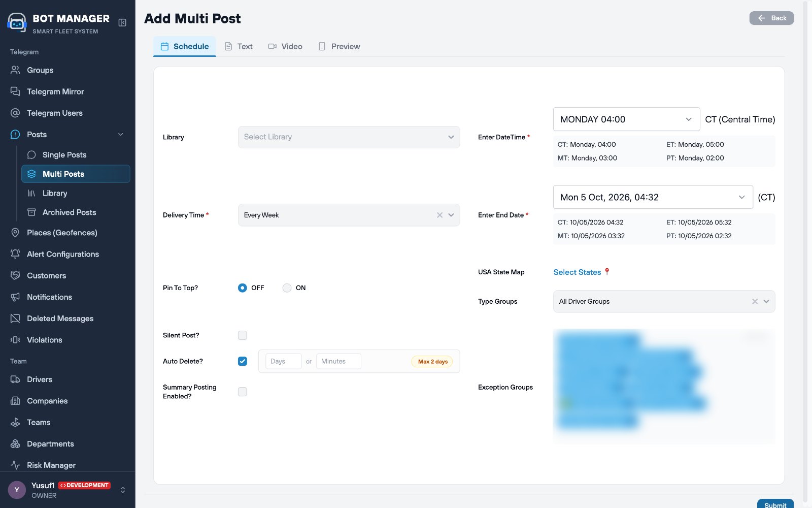Open Type Groups dropdown arrow

click(766, 301)
